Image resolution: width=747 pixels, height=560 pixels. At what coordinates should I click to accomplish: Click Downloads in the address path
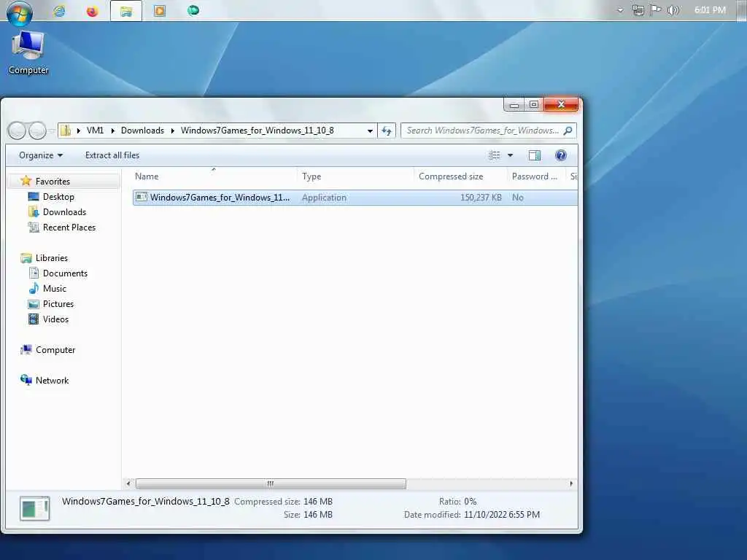point(142,131)
